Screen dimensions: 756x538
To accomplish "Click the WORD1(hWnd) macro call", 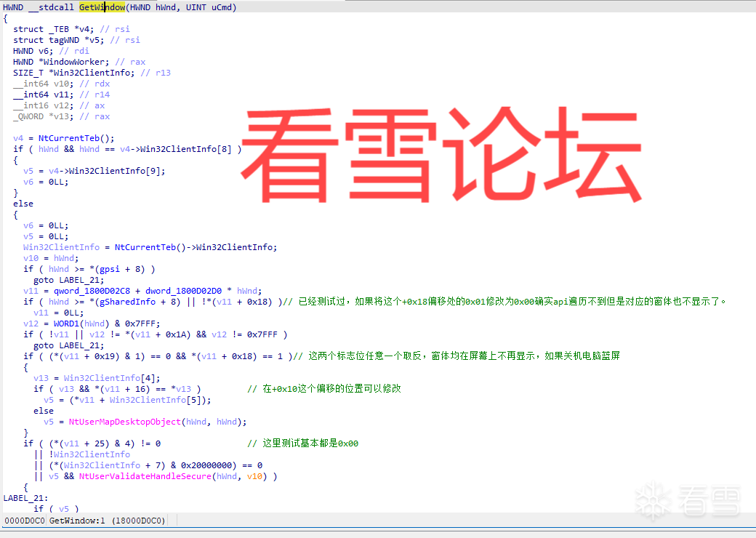I will pyautogui.click(x=81, y=324).
